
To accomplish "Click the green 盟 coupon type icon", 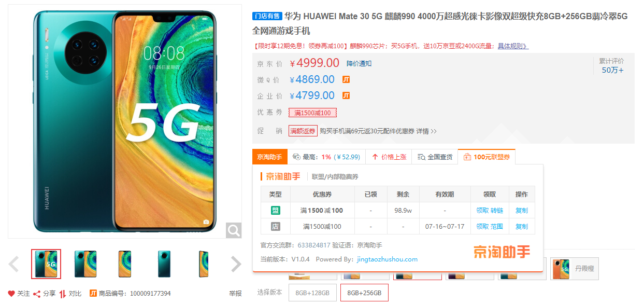I will 275,211.
